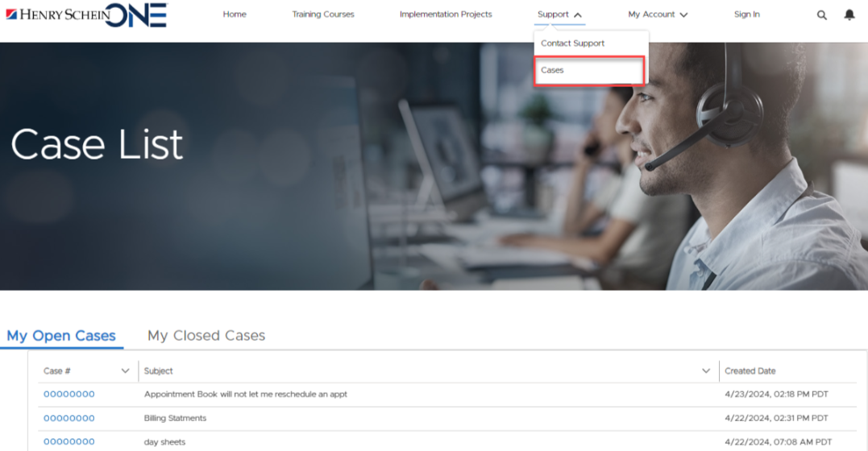Viewport: 868px width, 451px height.
Task: Click the Created Date column header
Action: (x=750, y=371)
